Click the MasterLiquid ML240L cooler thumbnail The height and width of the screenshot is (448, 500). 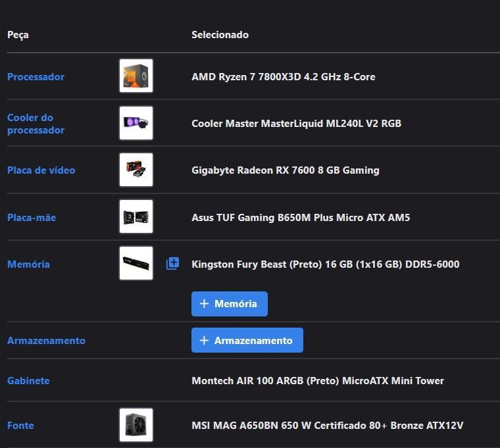click(136, 123)
